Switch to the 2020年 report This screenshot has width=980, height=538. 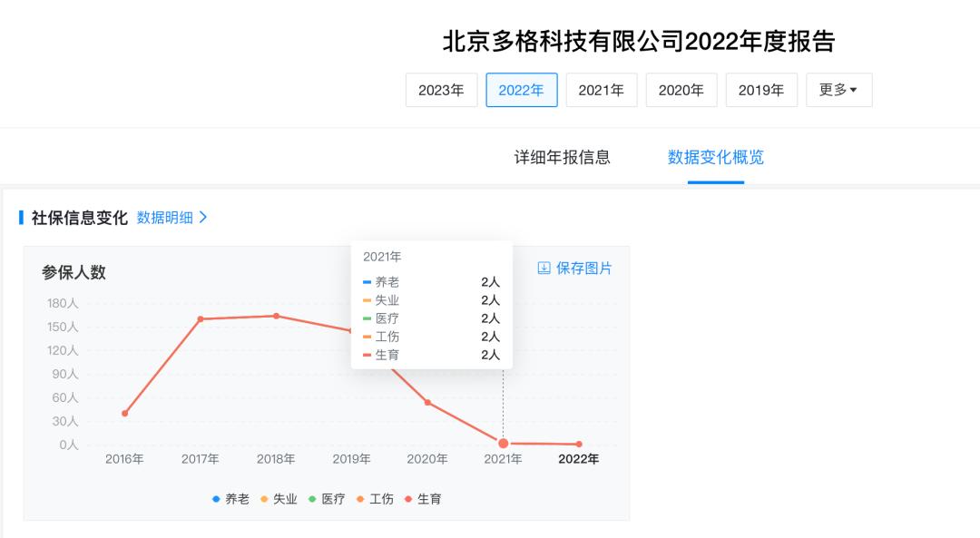coord(681,90)
